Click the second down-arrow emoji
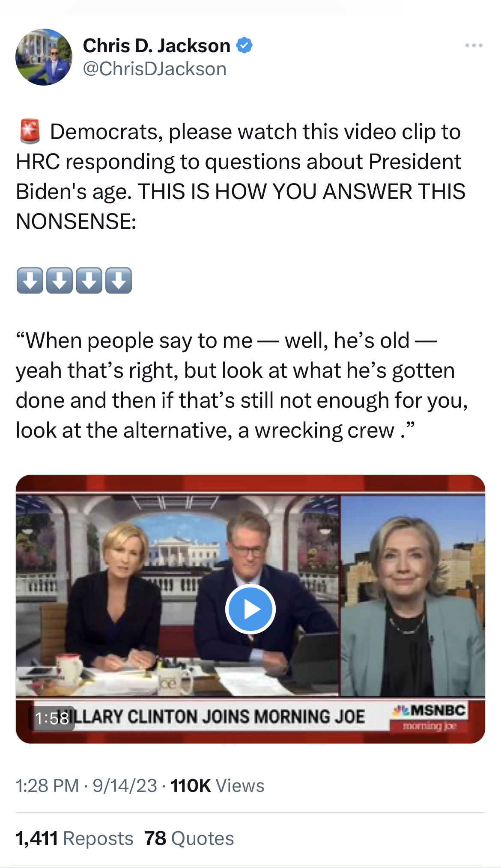The height and width of the screenshot is (868, 501). point(59,281)
